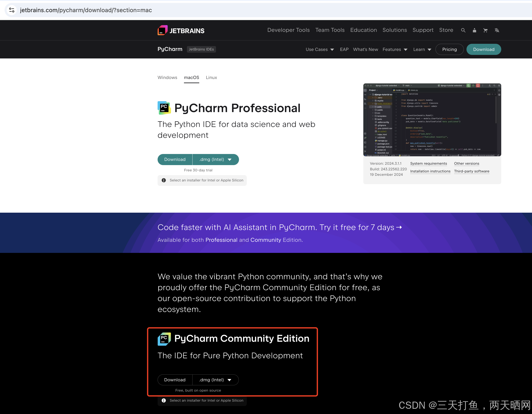Screen dimensions: 532x414
Task: Click the Professional PyCharm logo icon
Action: coord(164,109)
